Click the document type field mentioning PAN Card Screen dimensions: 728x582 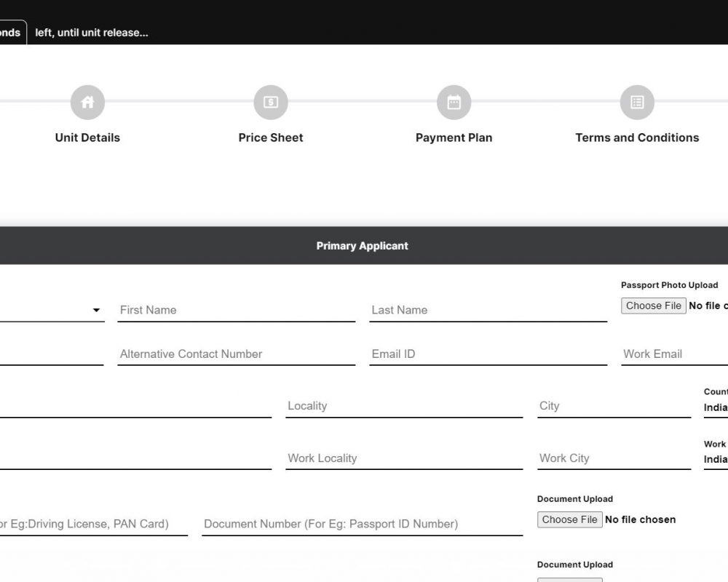pyautogui.click(x=94, y=525)
